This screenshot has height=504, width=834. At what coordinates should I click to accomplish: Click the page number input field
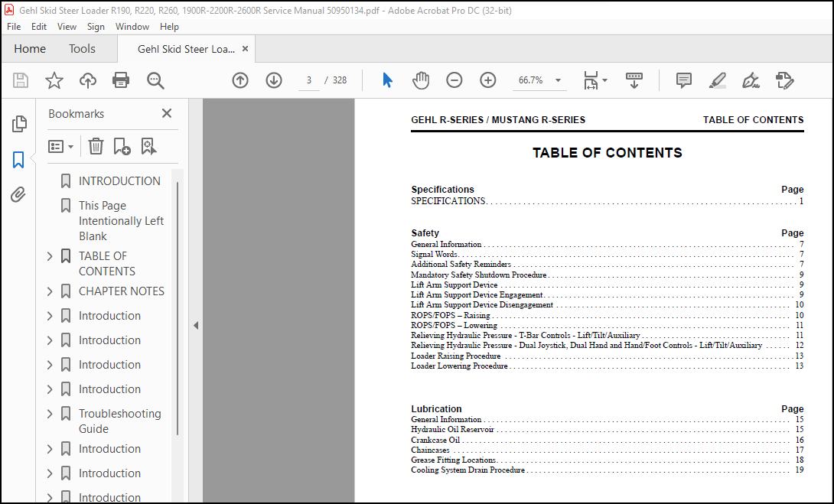308,80
